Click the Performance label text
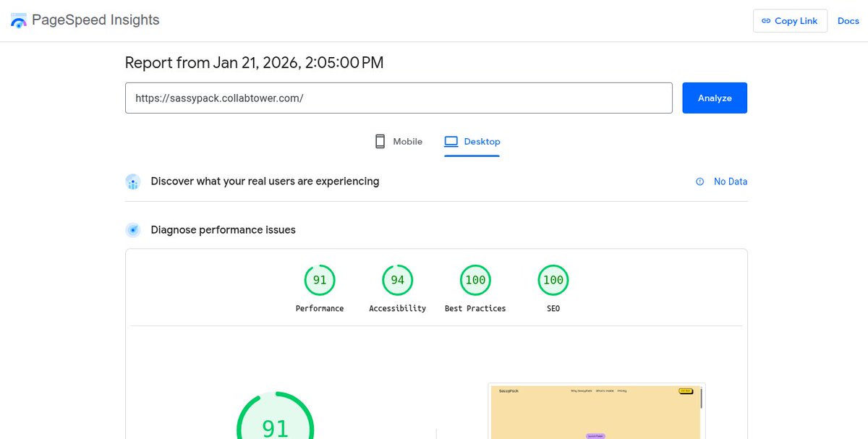 pos(320,308)
